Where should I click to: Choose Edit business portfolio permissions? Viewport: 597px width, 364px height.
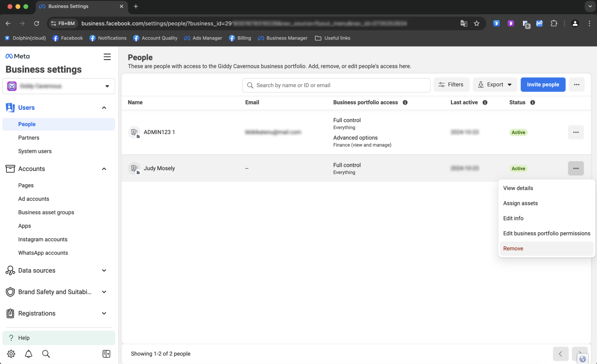coord(546,234)
